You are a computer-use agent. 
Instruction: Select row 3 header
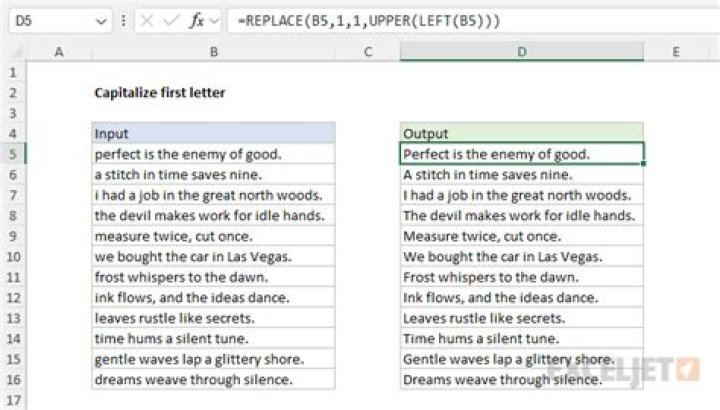pos(13,113)
